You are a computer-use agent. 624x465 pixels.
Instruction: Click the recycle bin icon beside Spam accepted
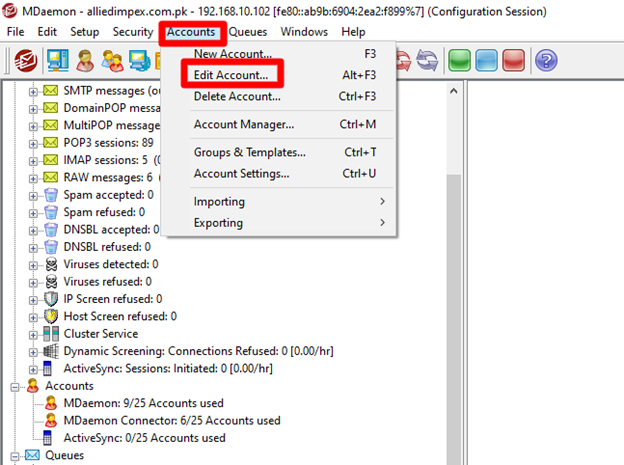point(50,195)
